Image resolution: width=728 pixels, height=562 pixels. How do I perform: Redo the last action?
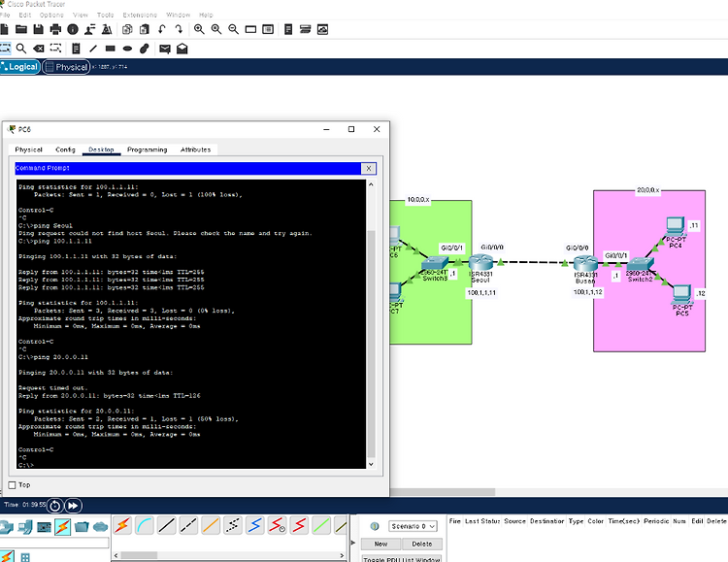click(179, 29)
